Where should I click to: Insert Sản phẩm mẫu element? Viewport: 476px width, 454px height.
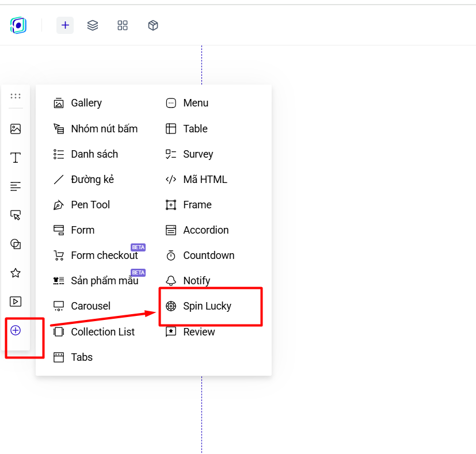pos(96,281)
